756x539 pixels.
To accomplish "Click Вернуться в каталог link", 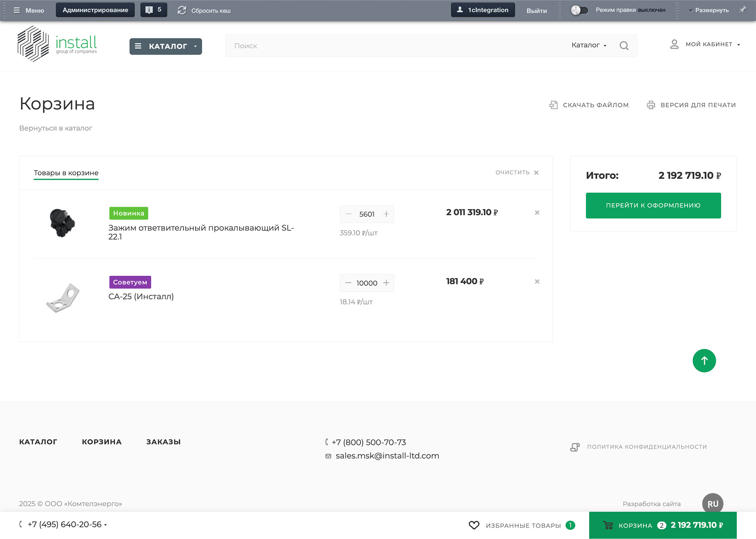I will pos(56,128).
